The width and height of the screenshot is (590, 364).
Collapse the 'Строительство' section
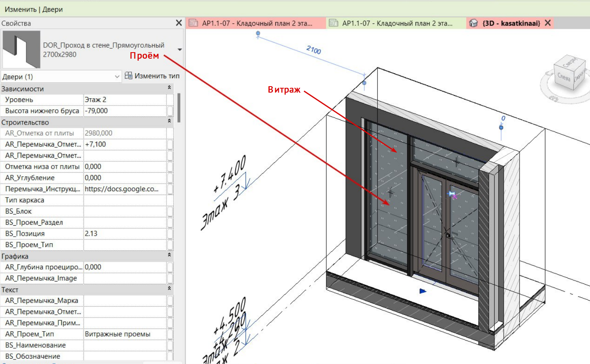click(x=169, y=121)
